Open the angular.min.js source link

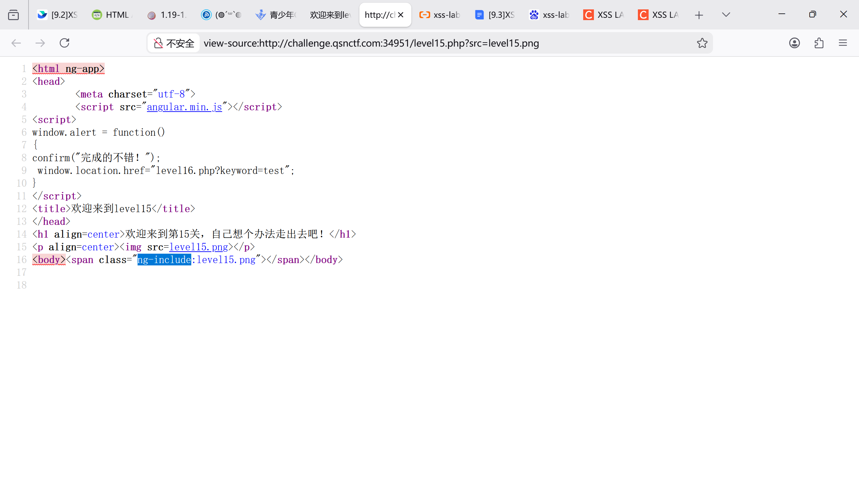(185, 107)
